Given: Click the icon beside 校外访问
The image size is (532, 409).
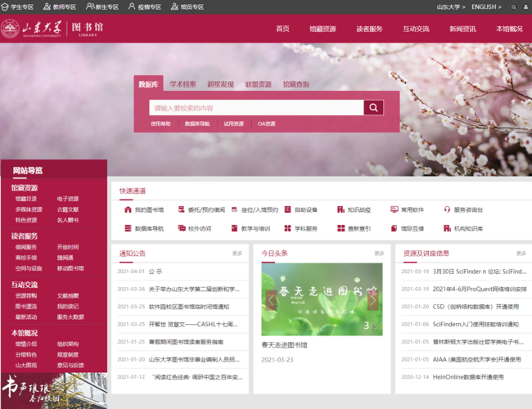Looking at the screenshot, I should click(x=182, y=228).
